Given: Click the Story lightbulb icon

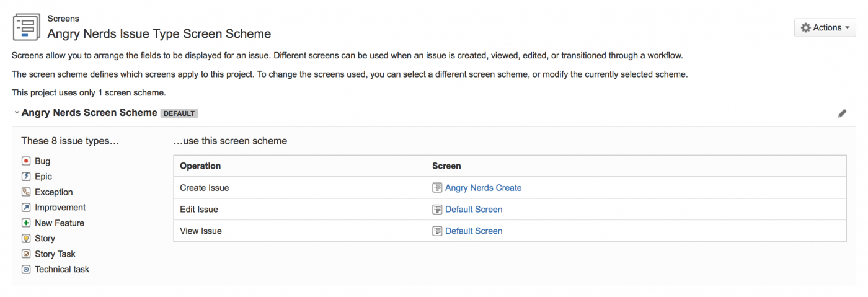Looking at the screenshot, I should pos(26,239).
